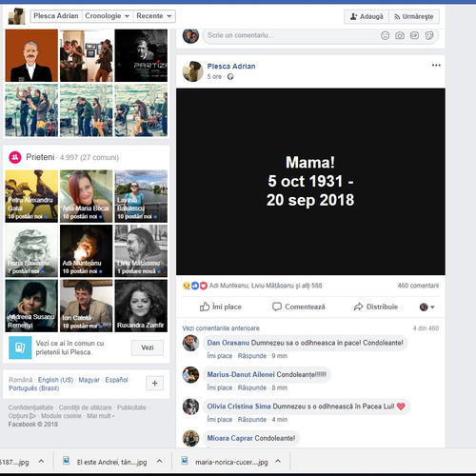Open the sticker picker in comment box
The image size is (476, 476).
[429, 35]
